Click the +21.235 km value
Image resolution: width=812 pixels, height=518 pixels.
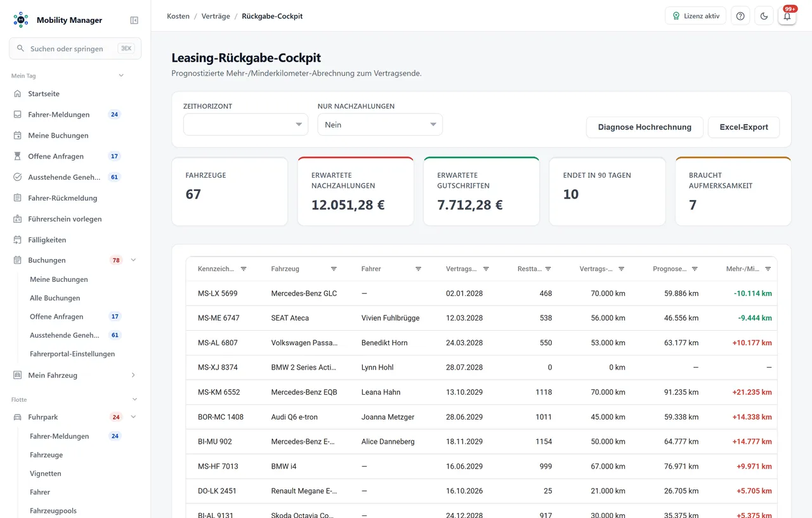(x=752, y=392)
